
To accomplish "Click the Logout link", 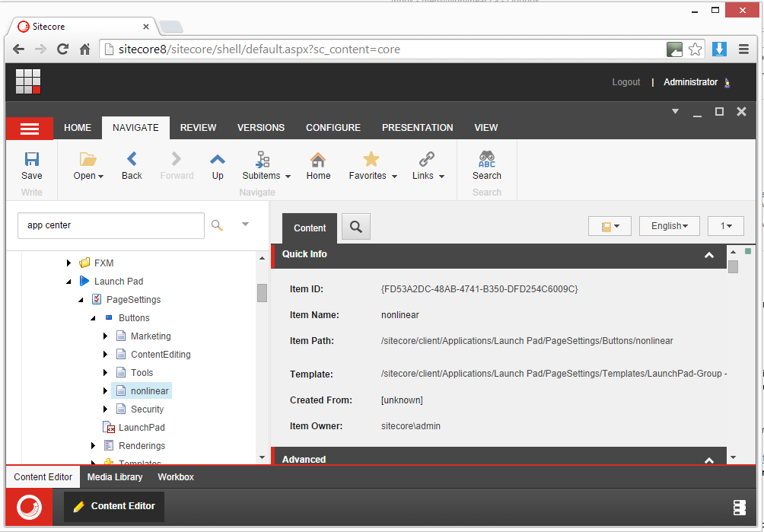I will [626, 82].
